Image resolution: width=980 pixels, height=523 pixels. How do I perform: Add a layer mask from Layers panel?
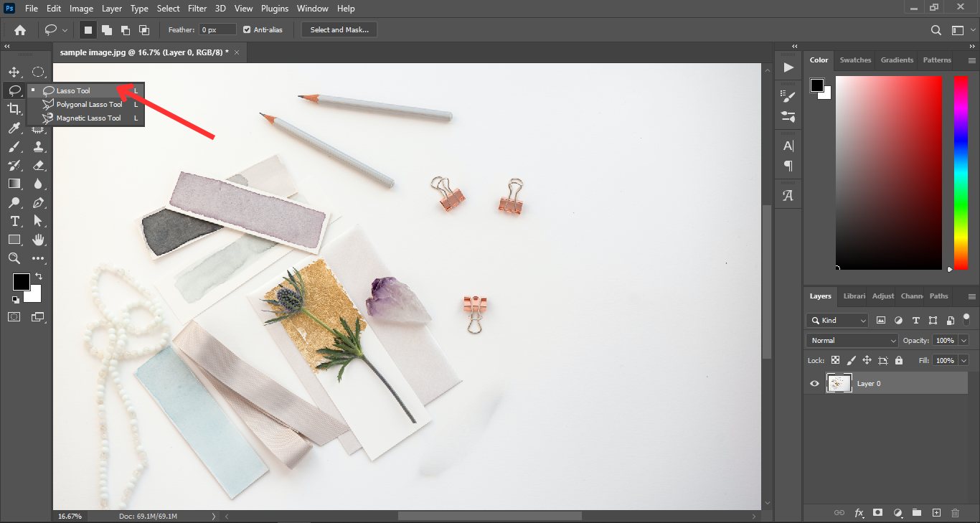(x=877, y=513)
